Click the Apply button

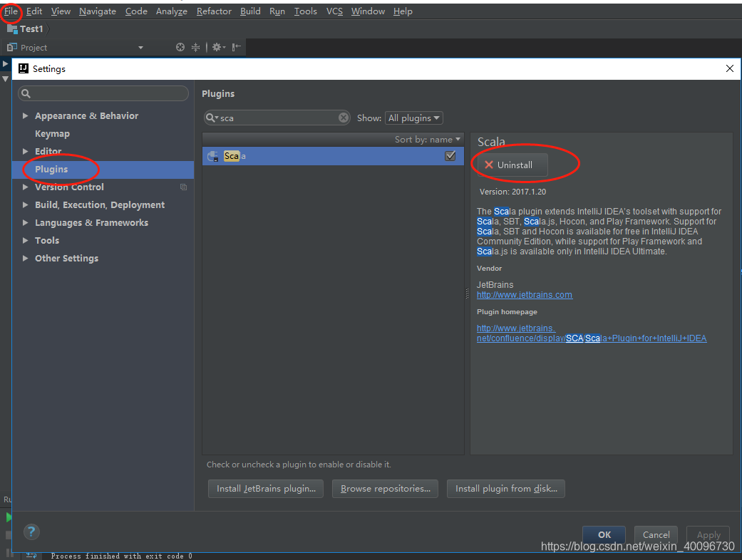pyautogui.click(x=708, y=535)
